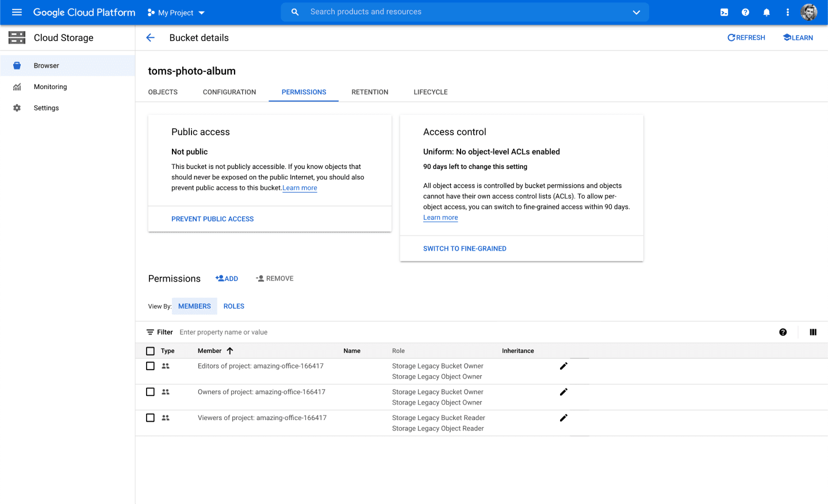828x504 pixels.
Task: Open the search bar expander chevron
Action: [636, 12]
